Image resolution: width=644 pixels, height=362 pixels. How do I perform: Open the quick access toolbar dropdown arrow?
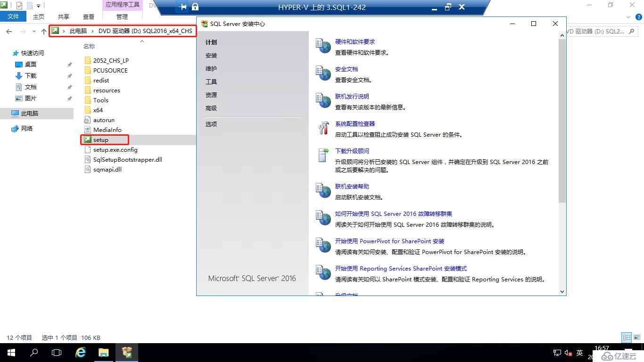pyautogui.click(x=39, y=6)
